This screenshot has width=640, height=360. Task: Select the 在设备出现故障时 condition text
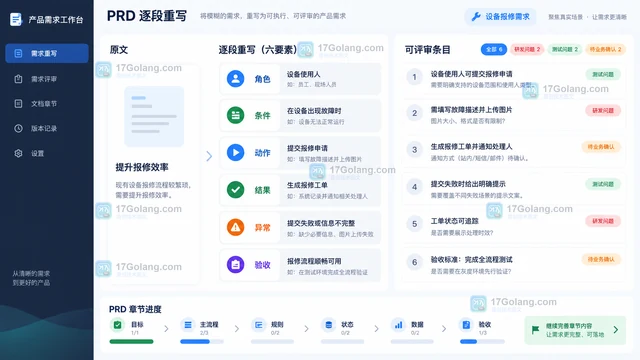click(314, 111)
